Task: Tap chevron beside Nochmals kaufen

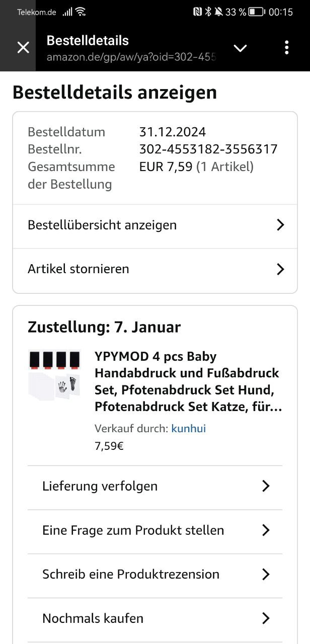Action: tap(266, 618)
